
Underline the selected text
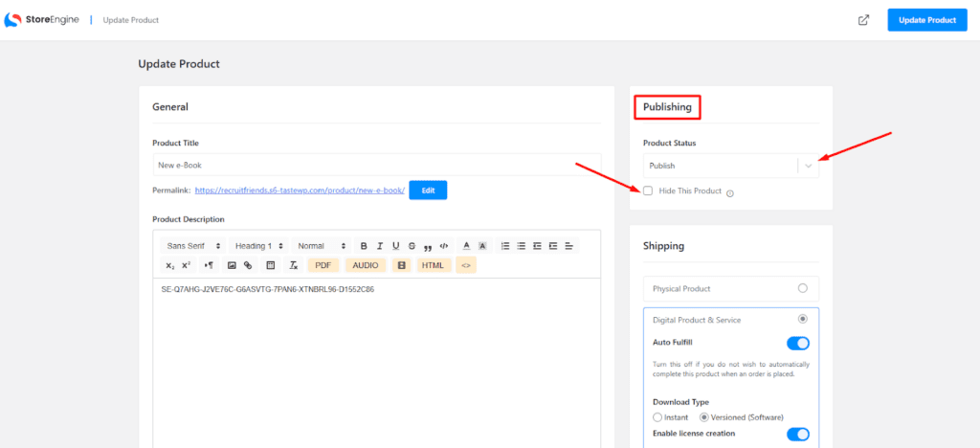tap(395, 246)
